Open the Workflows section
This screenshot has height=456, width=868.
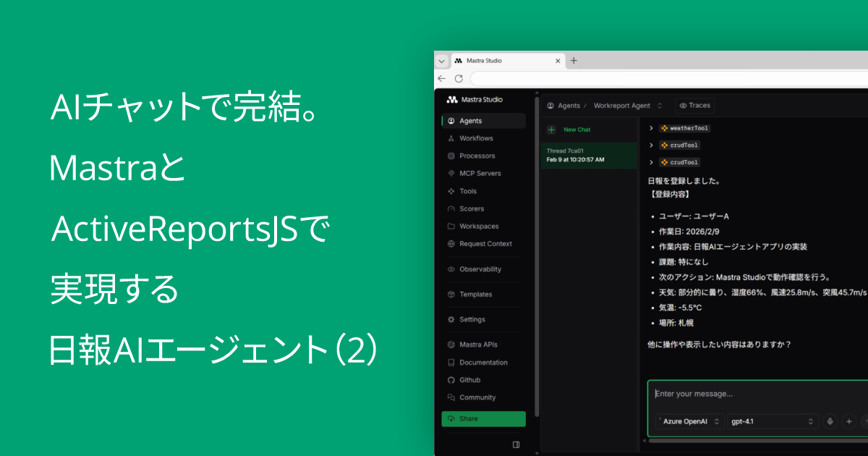click(x=474, y=138)
